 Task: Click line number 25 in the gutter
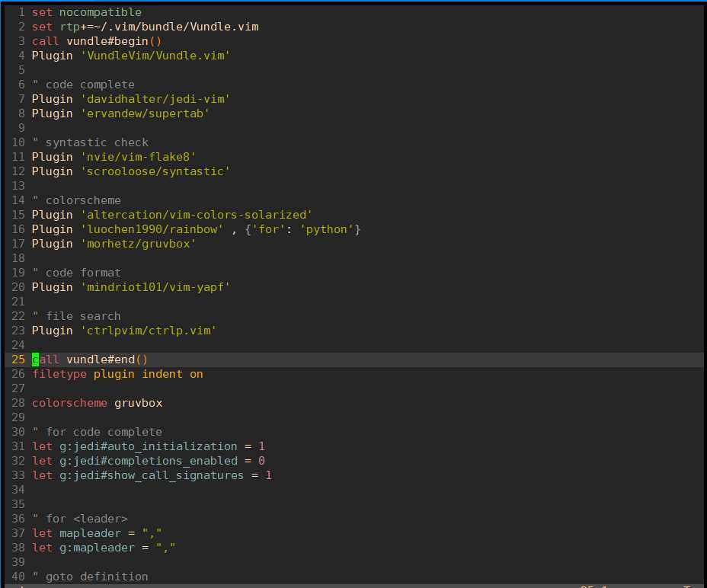tap(18, 360)
